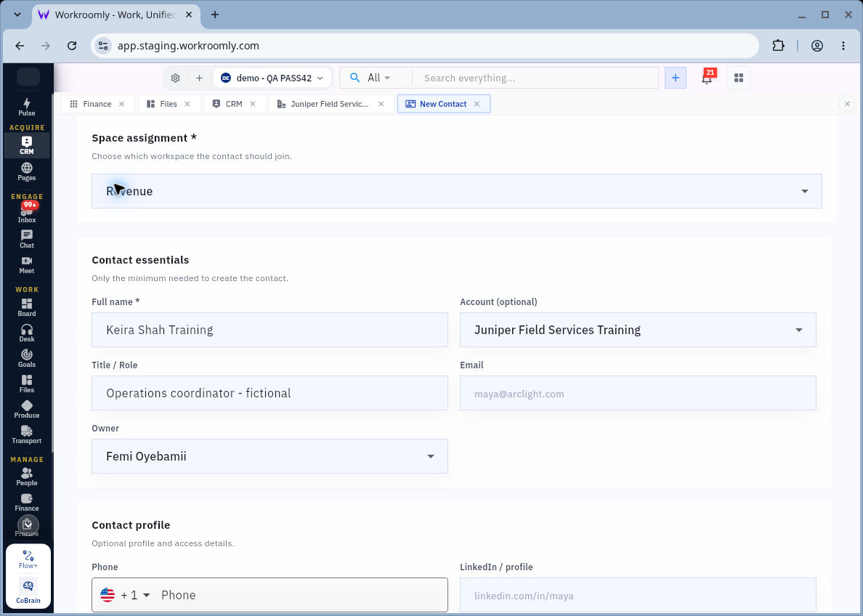Open Chat in the sidebar
Screen dimensions: 863x616
point(26,239)
